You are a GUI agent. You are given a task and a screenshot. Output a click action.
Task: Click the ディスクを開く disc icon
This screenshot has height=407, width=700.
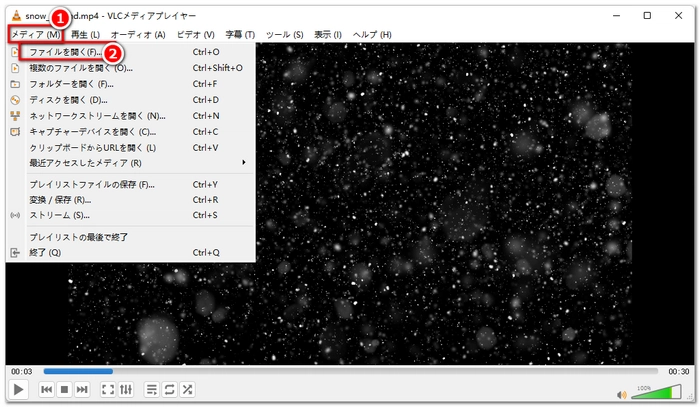[x=15, y=99]
